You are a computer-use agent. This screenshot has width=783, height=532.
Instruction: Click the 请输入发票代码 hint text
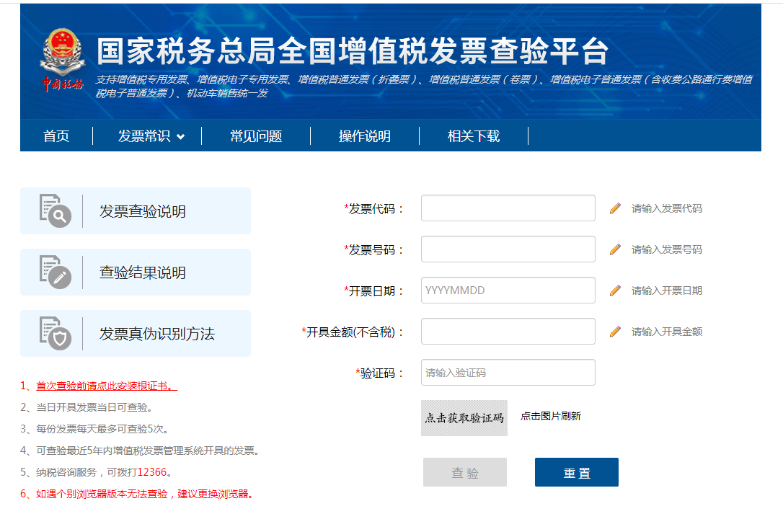coord(667,208)
